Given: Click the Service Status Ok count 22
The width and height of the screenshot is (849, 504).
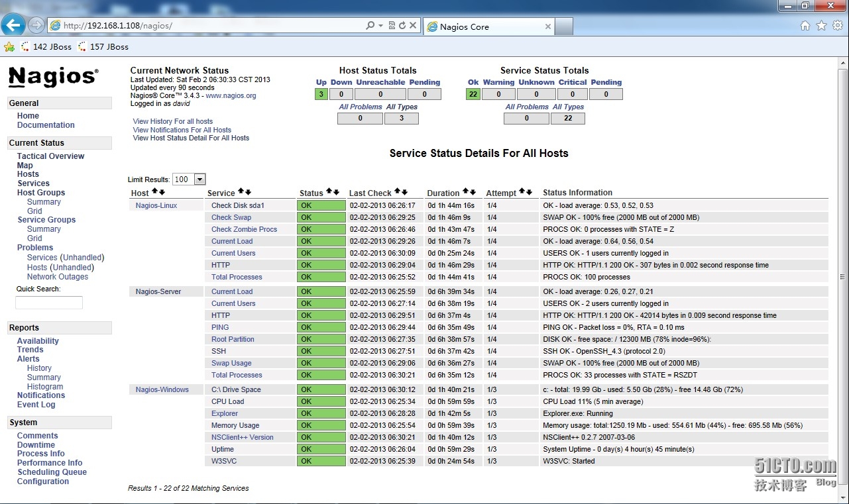Looking at the screenshot, I should 473,94.
